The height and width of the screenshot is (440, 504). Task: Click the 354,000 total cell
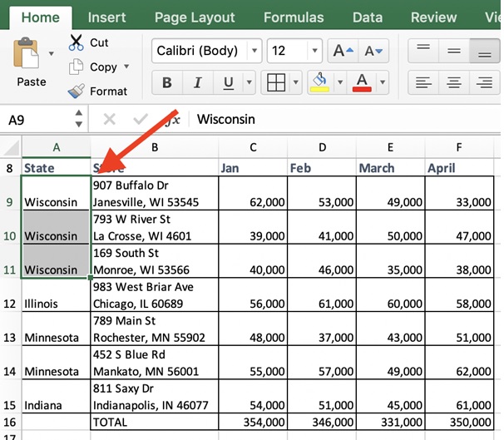(x=253, y=422)
